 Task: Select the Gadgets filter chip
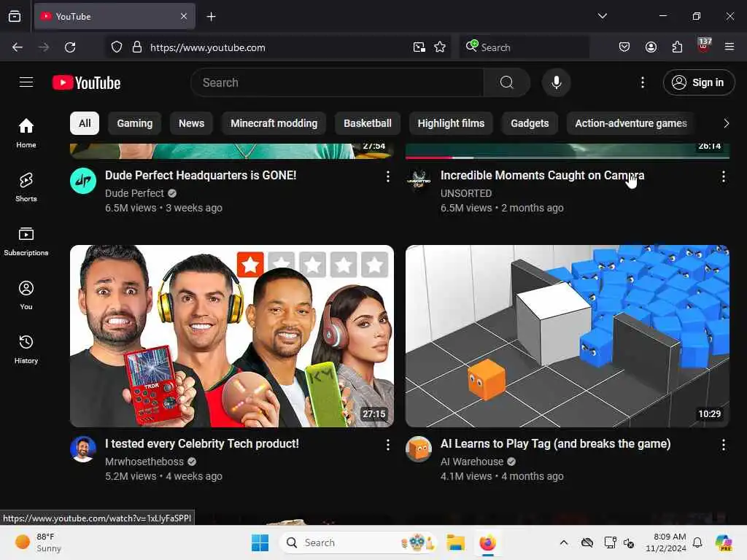tap(530, 123)
